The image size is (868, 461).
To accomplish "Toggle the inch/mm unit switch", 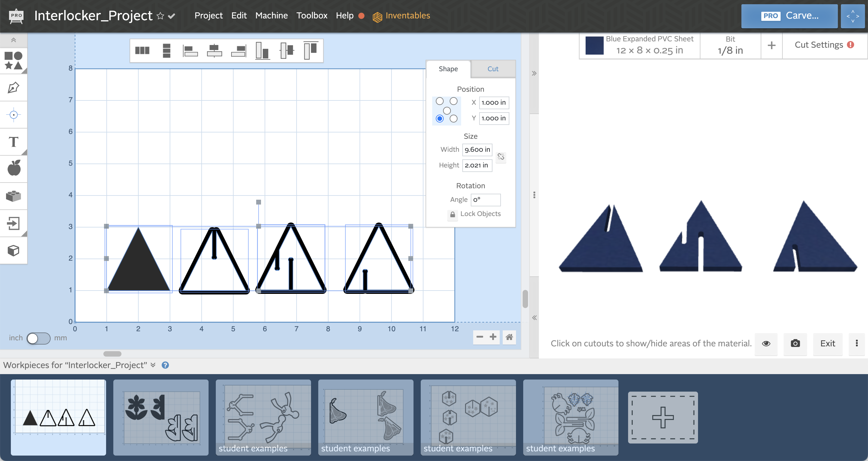I will tap(39, 338).
